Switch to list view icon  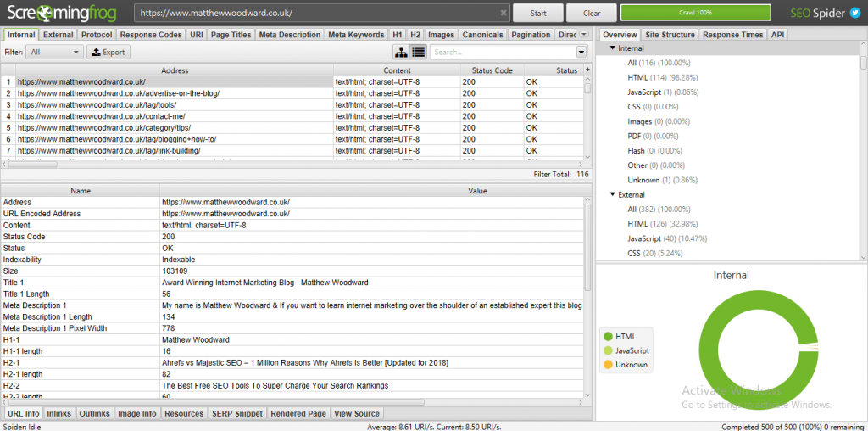tap(418, 52)
